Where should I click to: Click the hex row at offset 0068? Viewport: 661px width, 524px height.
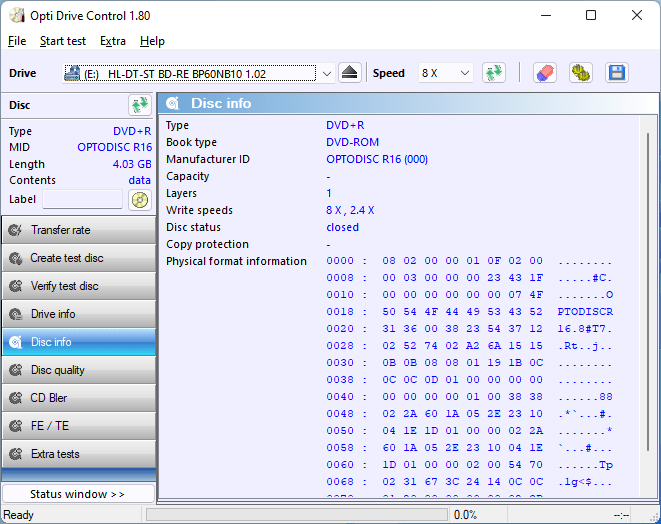(x=469, y=481)
